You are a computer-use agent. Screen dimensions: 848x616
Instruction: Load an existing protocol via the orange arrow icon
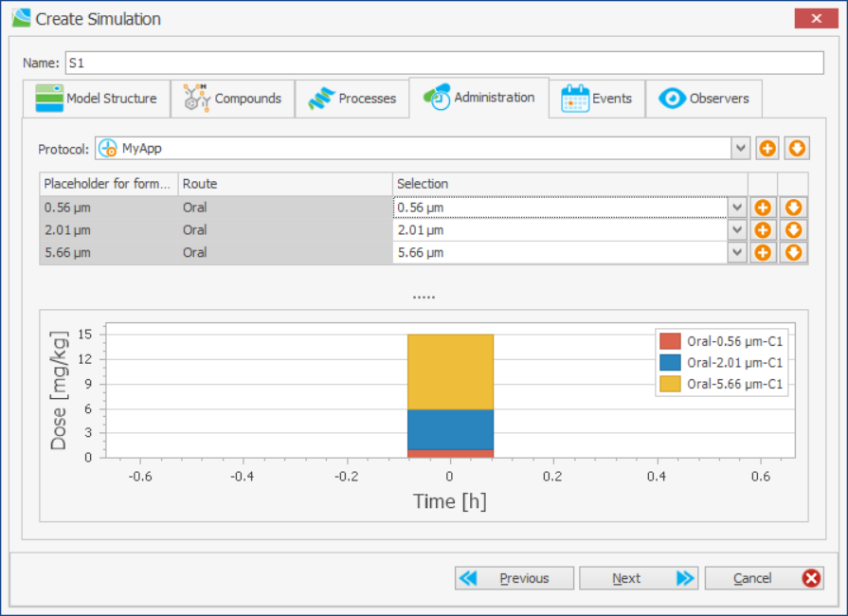[x=794, y=148]
